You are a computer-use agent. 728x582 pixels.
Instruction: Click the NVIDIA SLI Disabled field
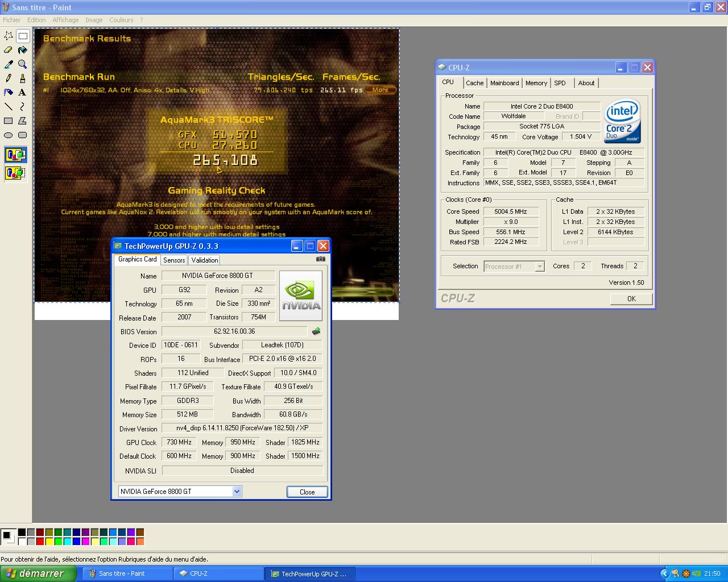pyautogui.click(x=242, y=471)
